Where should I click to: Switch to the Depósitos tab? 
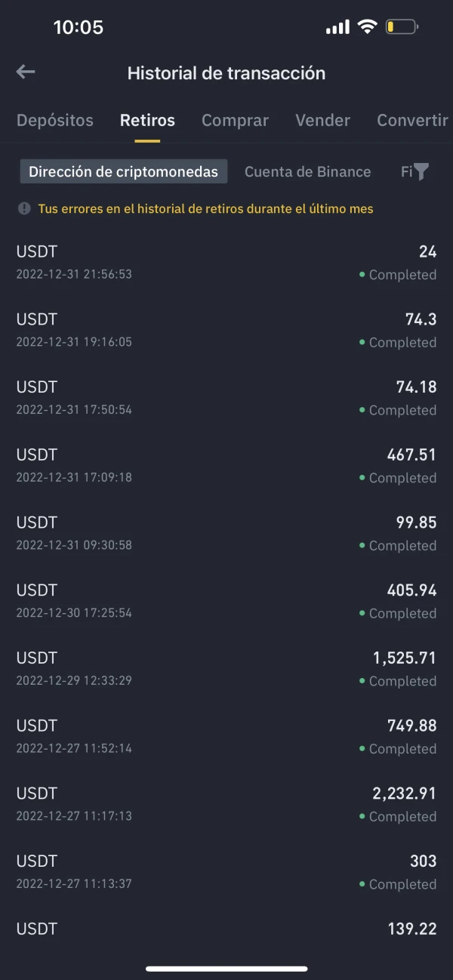coord(55,121)
